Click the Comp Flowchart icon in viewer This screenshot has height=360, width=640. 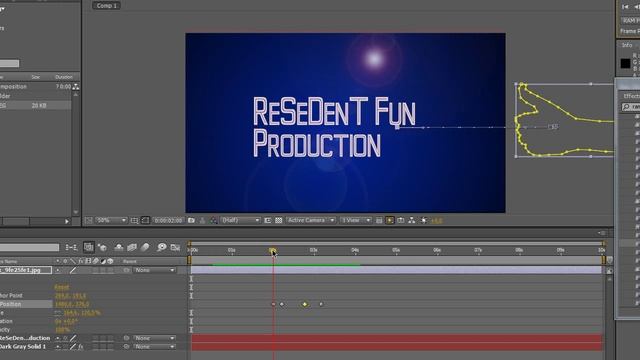412,220
